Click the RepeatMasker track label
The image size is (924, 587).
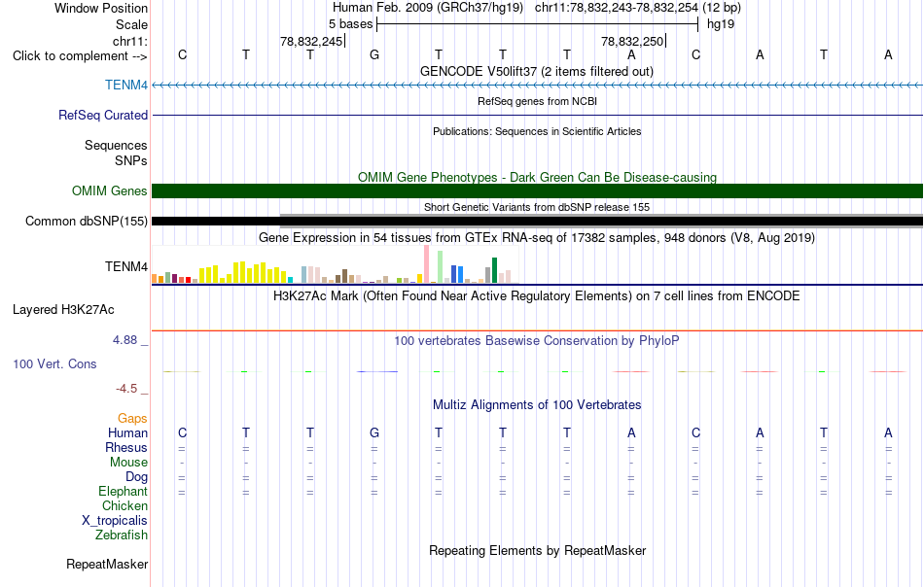coord(107,564)
